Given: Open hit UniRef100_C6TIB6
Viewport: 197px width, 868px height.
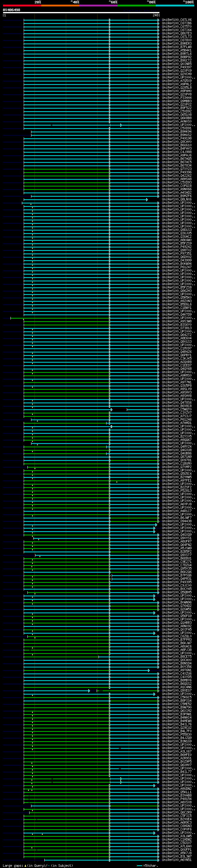Looking at the screenshot, I should point(177,23).
